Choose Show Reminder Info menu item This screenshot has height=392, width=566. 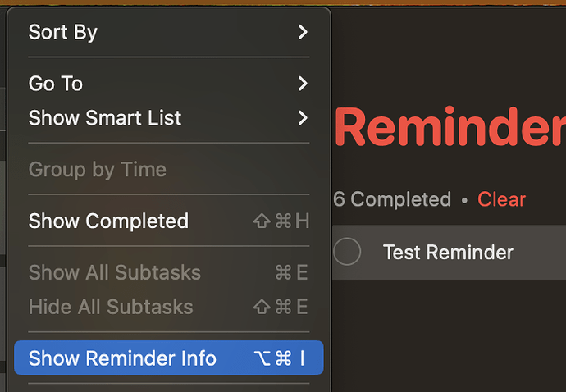[x=169, y=358]
